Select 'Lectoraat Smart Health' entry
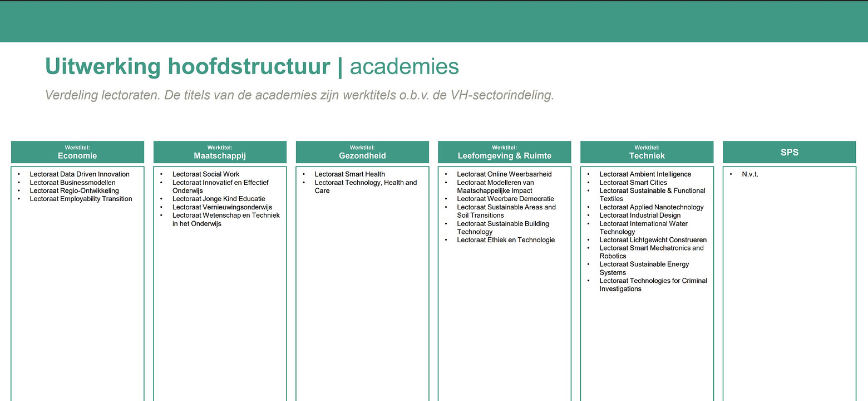 tap(349, 174)
